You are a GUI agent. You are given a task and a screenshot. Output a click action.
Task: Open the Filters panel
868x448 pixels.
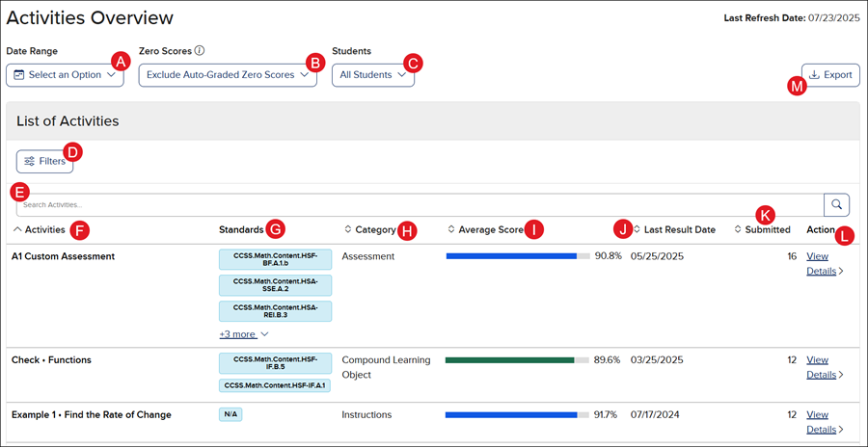tap(44, 161)
